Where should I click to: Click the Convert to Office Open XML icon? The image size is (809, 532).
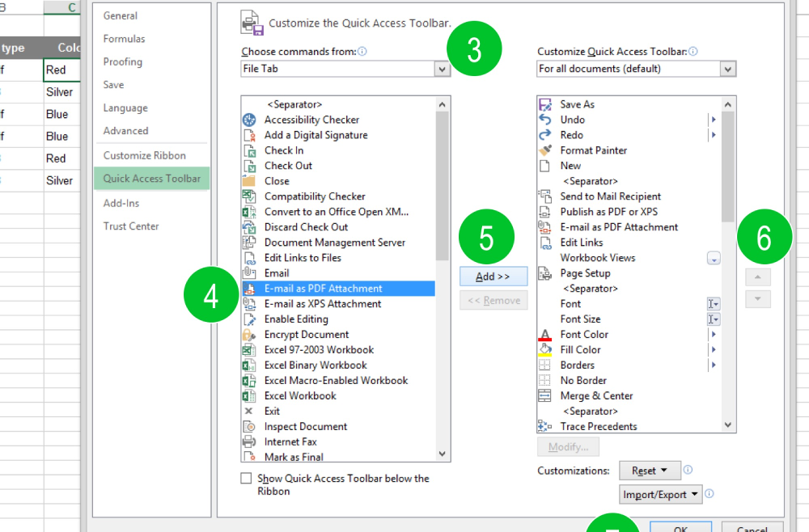[249, 212]
